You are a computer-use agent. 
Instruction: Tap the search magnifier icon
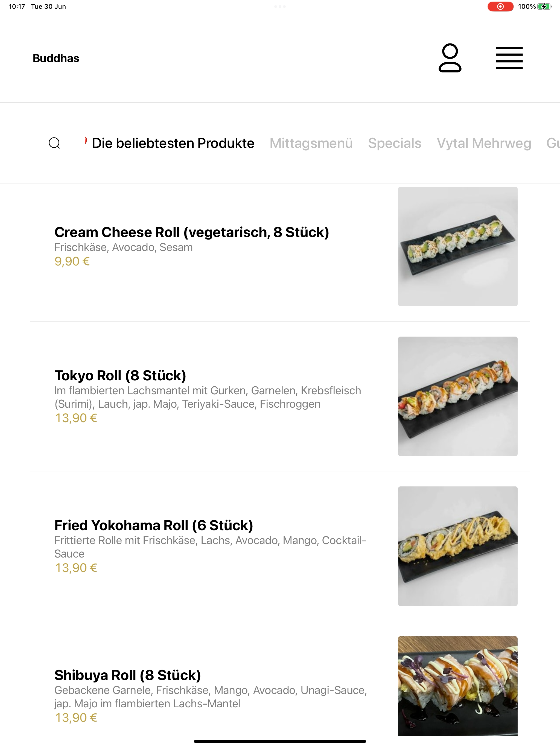pyautogui.click(x=54, y=143)
